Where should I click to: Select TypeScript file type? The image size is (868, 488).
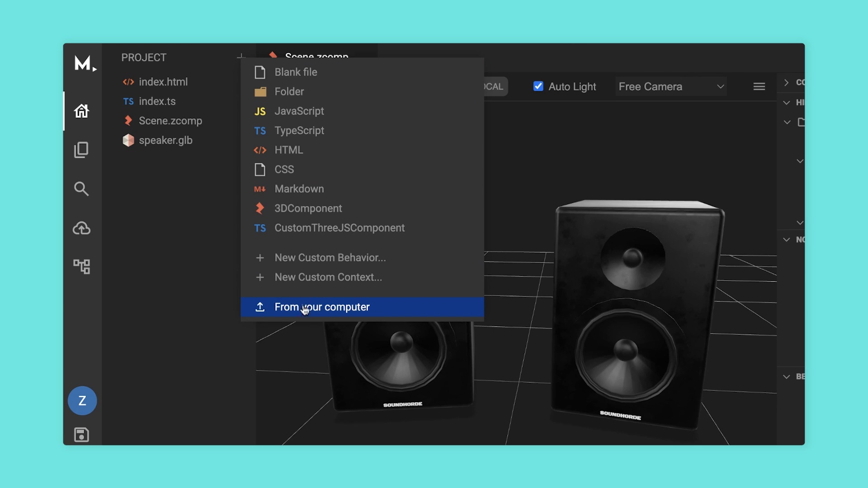[362, 130]
